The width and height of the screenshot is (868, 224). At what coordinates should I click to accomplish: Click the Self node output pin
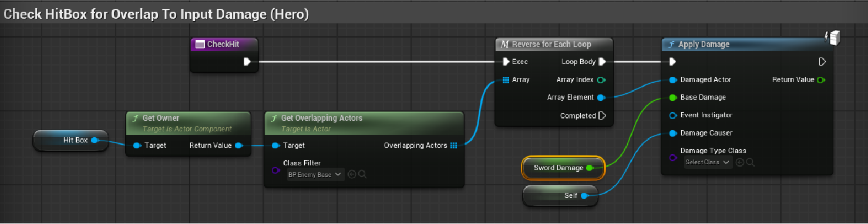point(584,196)
